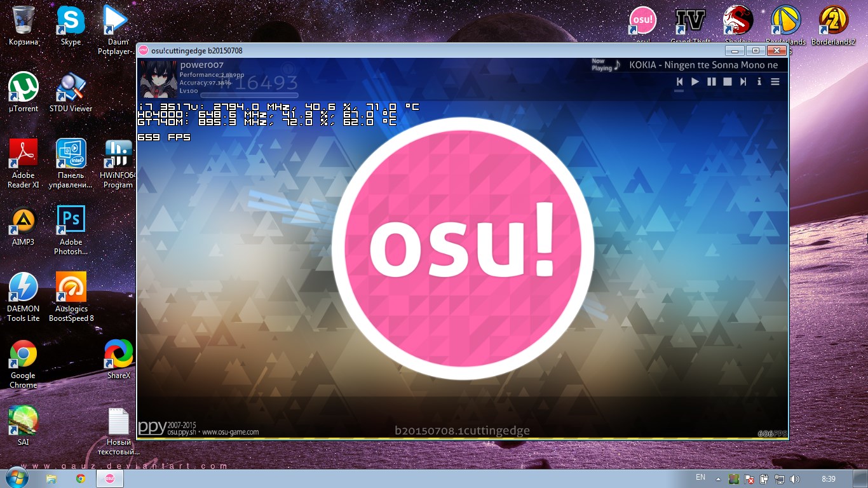Open the Grand Theft Auto IV shortcut
Screen dimensions: 868x488
[690, 23]
